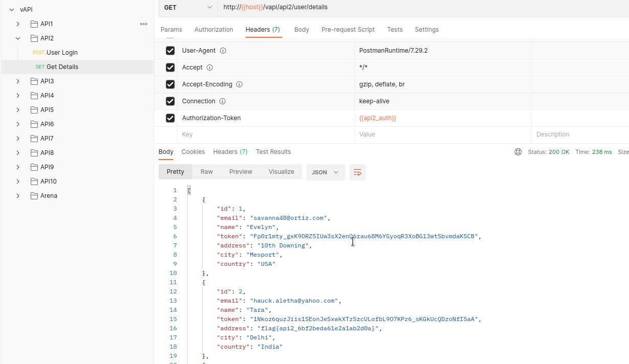Select the User Login POST request
This screenshot has height=364, width=629.
point(62,53)
